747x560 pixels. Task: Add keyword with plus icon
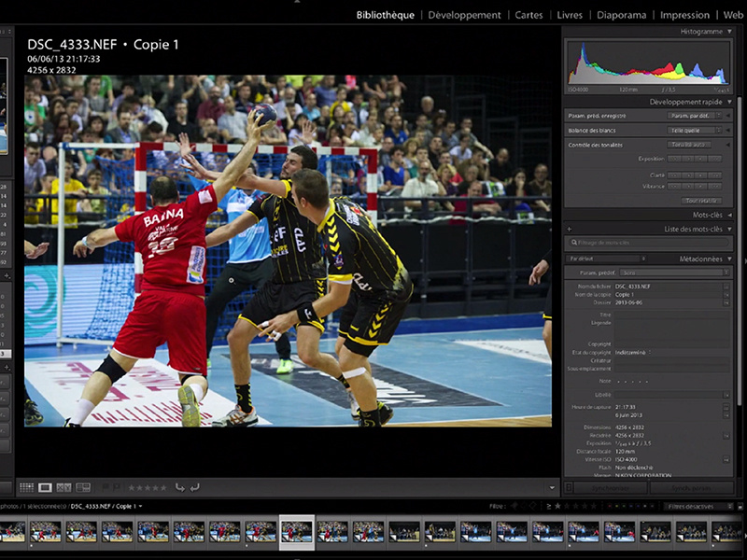click(568, 229)
